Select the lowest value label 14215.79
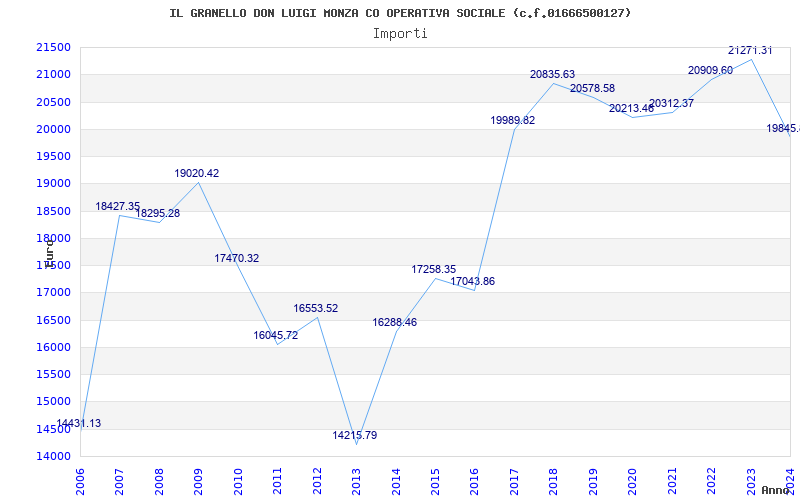This screenshot has width=800, height=500. (355, 436)
